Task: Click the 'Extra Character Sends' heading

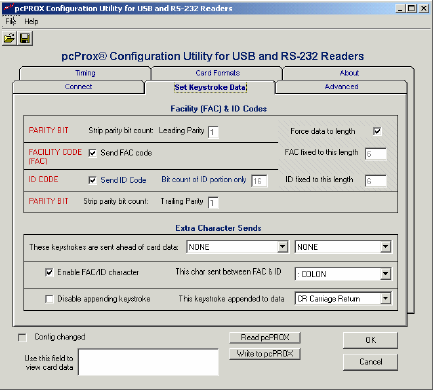Action: 218,228
